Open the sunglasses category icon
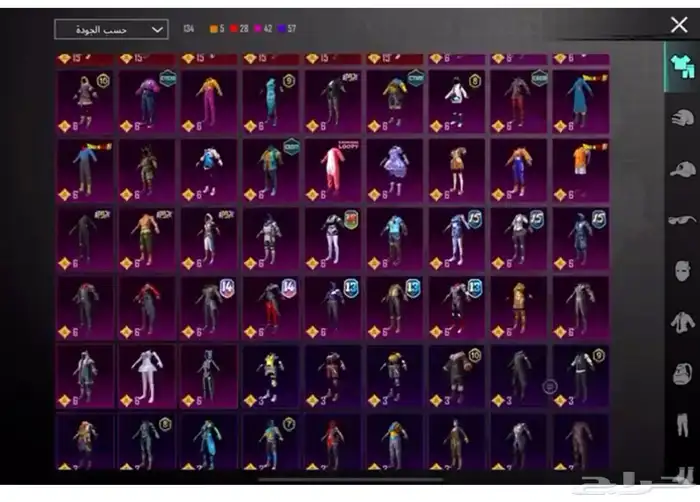This screenshot has height=502, width=700. click(681, 219)
